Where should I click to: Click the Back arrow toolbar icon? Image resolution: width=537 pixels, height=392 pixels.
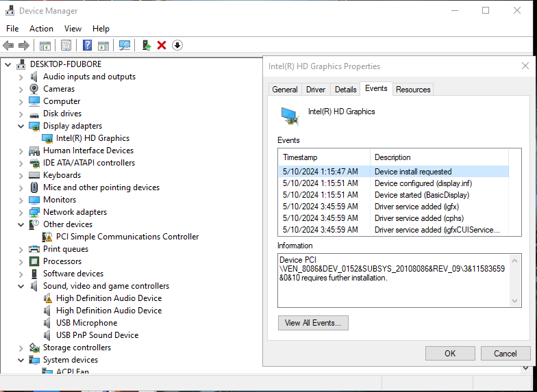[8, 45]
